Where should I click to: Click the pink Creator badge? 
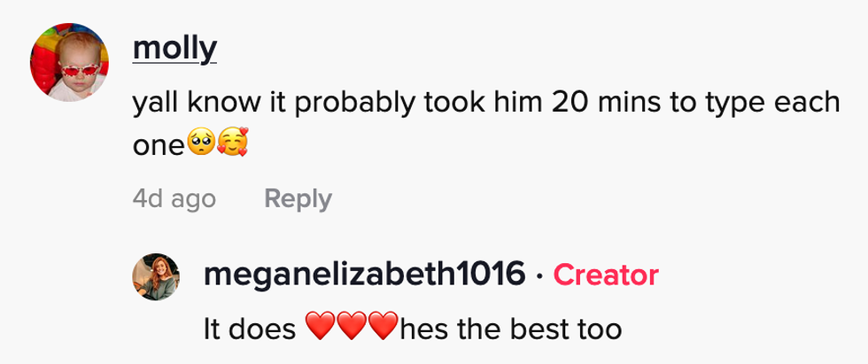coord(606,275)
